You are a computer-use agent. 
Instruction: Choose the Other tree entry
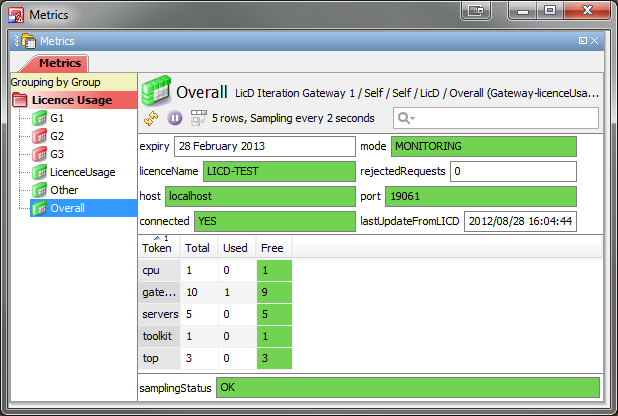(x=64, y=190)
